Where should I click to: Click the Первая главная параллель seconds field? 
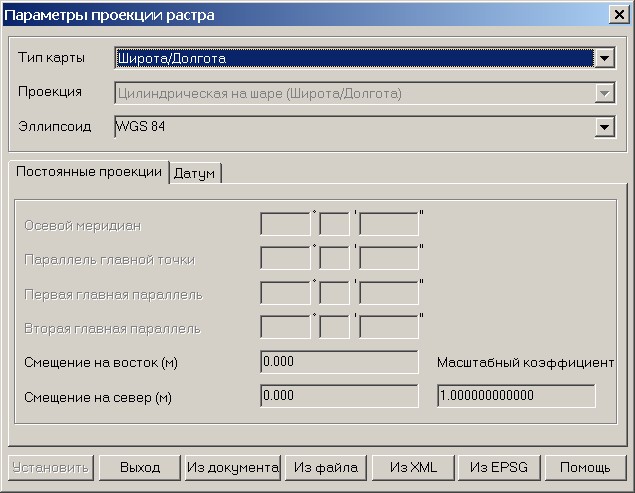[x=389, y=293]
